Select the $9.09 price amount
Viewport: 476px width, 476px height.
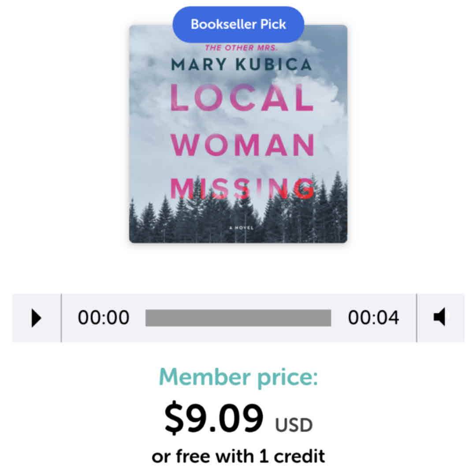[x=214, y=417]
